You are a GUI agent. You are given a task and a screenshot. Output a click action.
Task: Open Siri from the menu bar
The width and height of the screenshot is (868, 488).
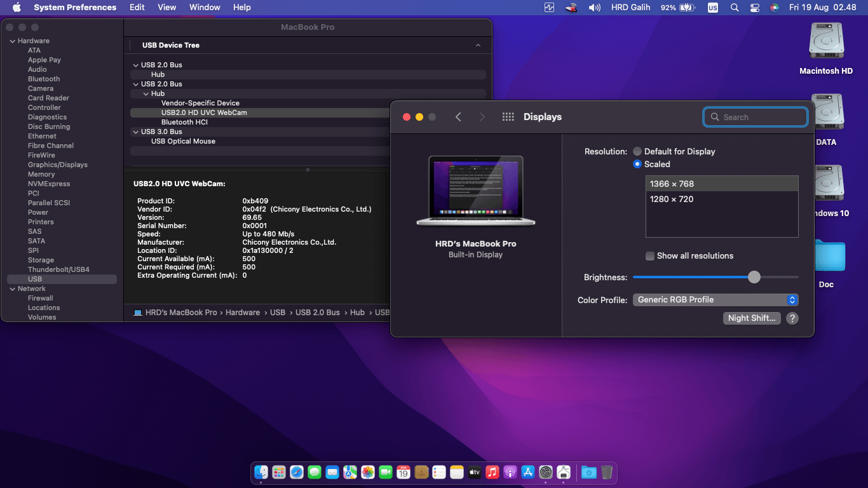(x=774, y=8)
